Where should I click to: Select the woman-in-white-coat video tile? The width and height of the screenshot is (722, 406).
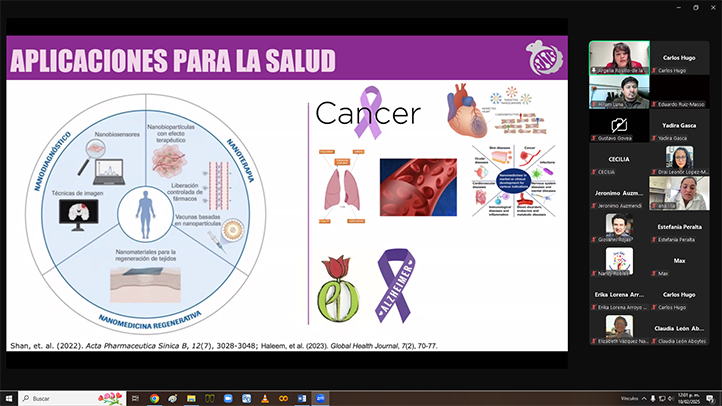(x=679, y=193)
